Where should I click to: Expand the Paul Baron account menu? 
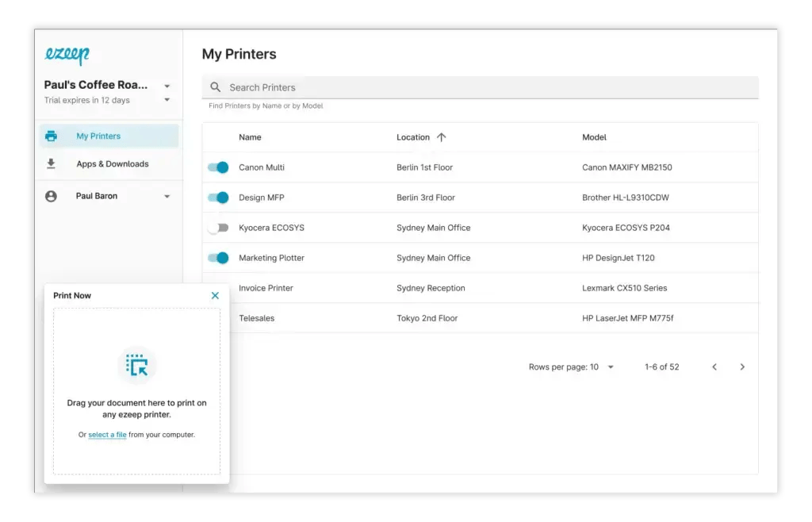click(167, 196)
